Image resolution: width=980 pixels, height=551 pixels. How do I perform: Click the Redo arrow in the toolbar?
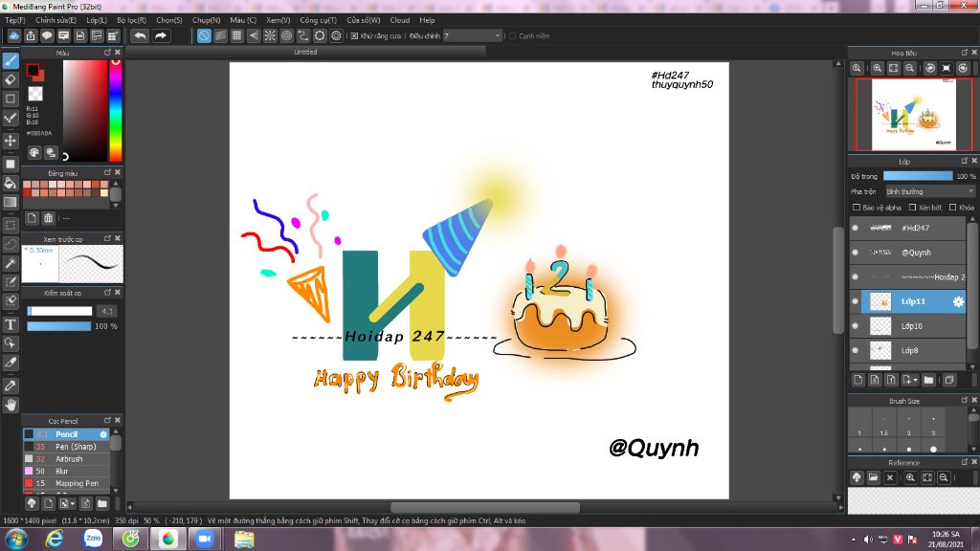pyautogui.click(x=161, y=35)
